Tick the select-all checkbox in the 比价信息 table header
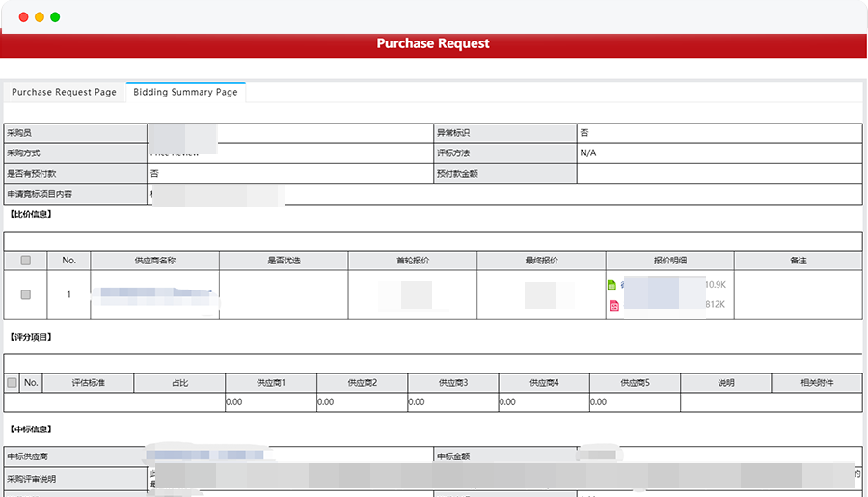This screenshot has width=868, height=497. (x=25, y=261)
